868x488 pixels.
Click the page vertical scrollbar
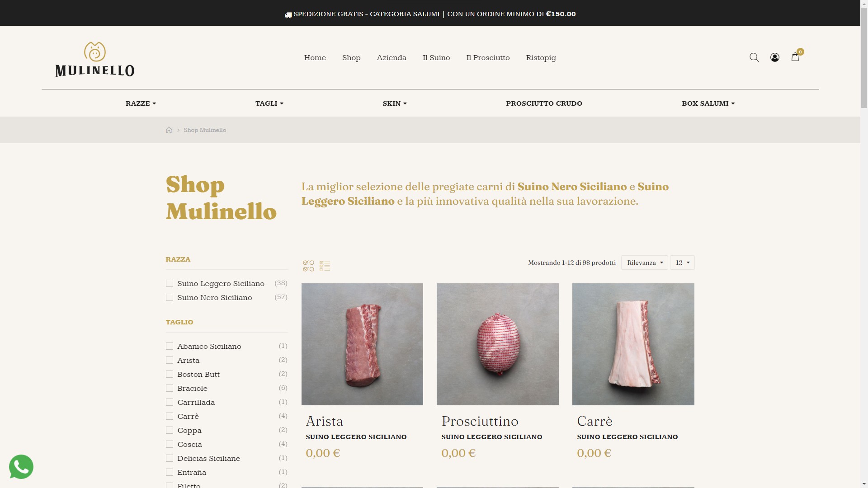pyautogui.click(x=864, y=244)
